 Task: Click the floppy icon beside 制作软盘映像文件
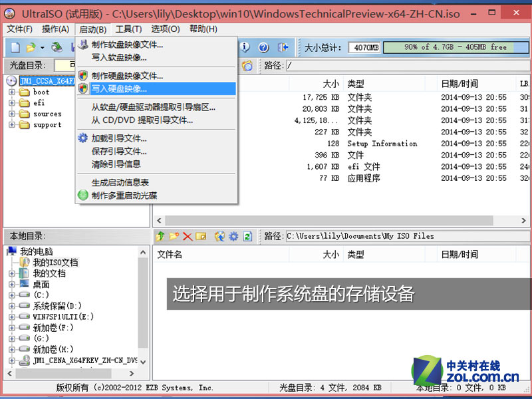tap(83, 45)
